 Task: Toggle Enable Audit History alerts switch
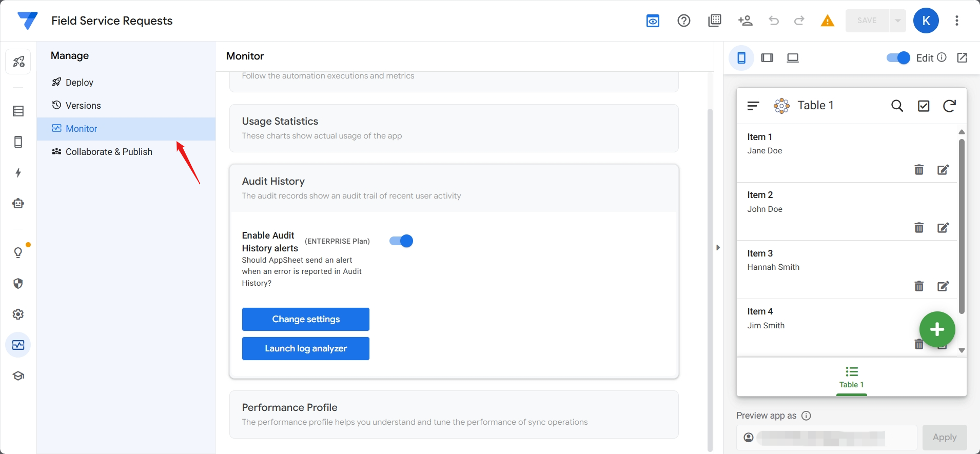coord(401,241)
